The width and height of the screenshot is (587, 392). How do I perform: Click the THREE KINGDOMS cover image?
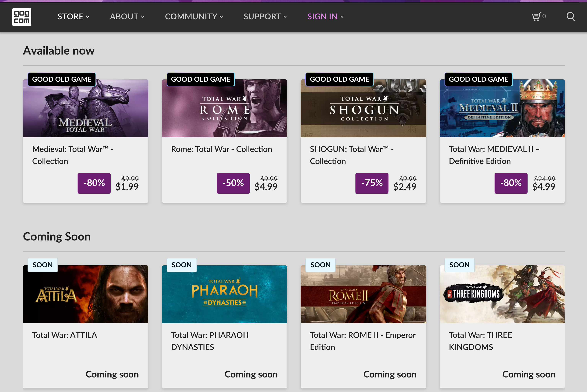502,294
